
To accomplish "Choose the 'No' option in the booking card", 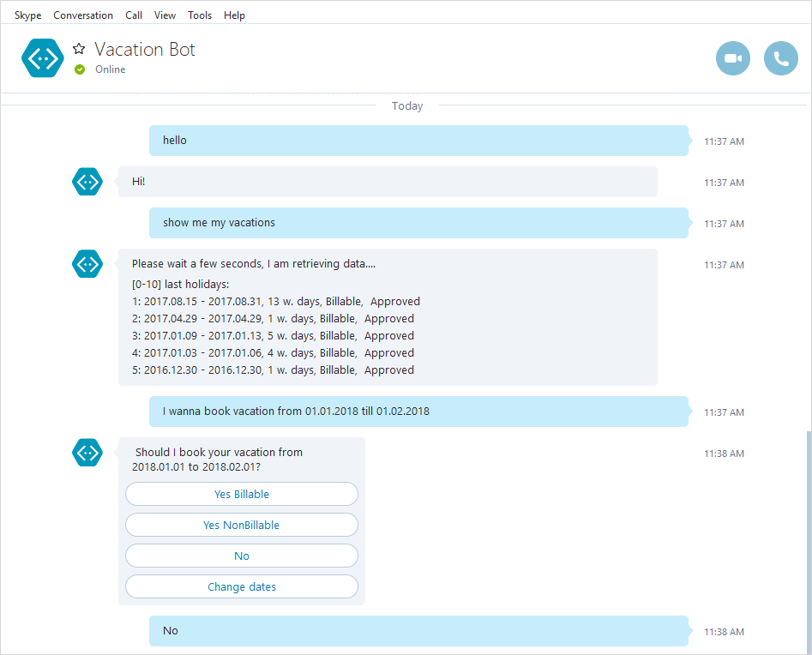I will click(241, 556).
